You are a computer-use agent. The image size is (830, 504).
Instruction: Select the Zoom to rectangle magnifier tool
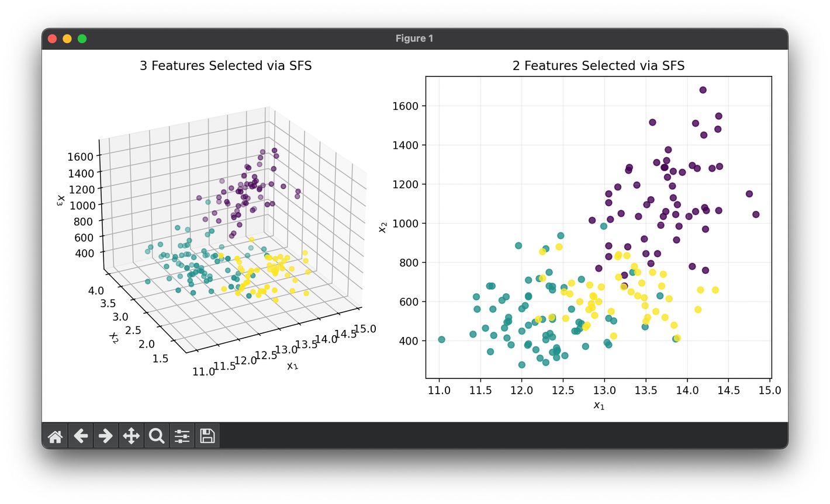156,436
